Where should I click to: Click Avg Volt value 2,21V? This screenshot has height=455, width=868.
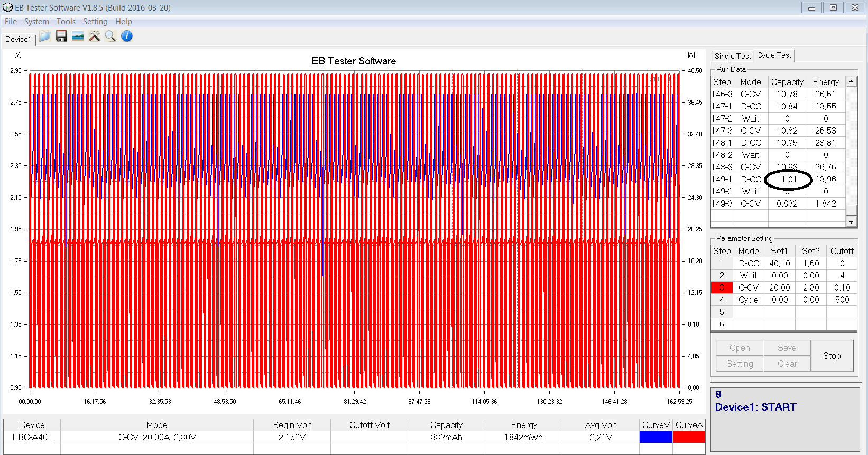pyautogui.click(x=601, y=437)
